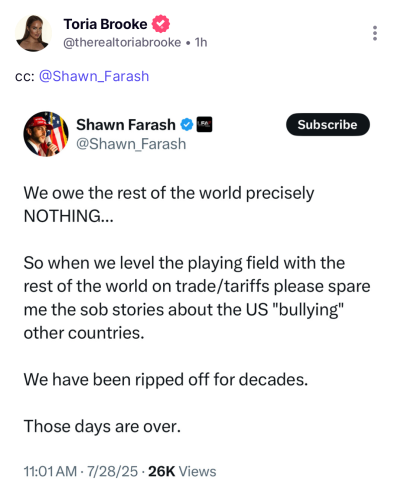Click the black affiliate badge beside Shawn Farash

tap(204, 125)
